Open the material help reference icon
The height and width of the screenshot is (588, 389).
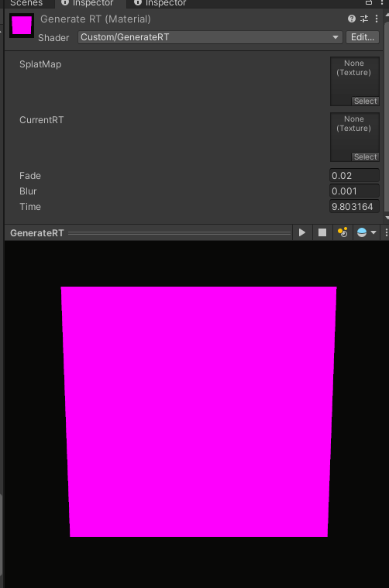[352, 19]
